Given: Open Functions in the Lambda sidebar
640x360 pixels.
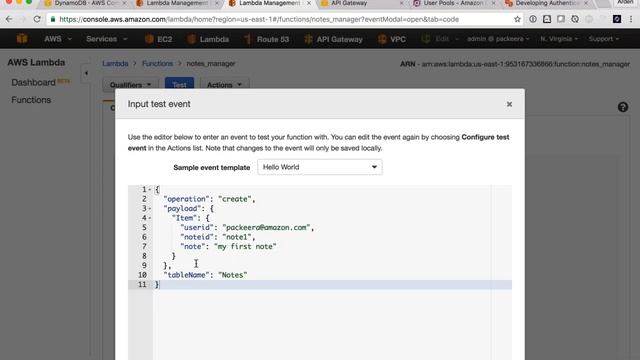Looking at the screenshot, I should pyautogui.click(x=31, y=100).
